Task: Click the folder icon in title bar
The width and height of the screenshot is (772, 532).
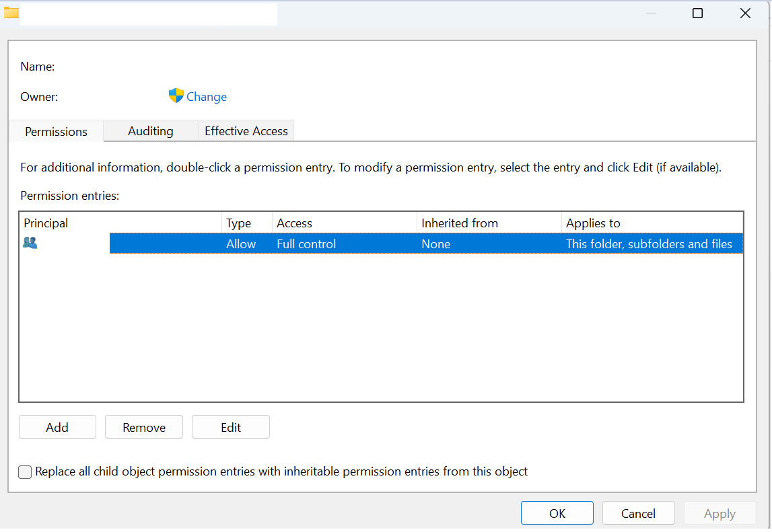Action: tap(11, 13)
